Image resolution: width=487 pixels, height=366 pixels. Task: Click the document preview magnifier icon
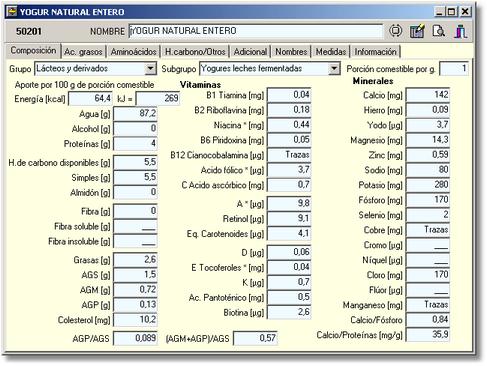[x=439, y=31]
